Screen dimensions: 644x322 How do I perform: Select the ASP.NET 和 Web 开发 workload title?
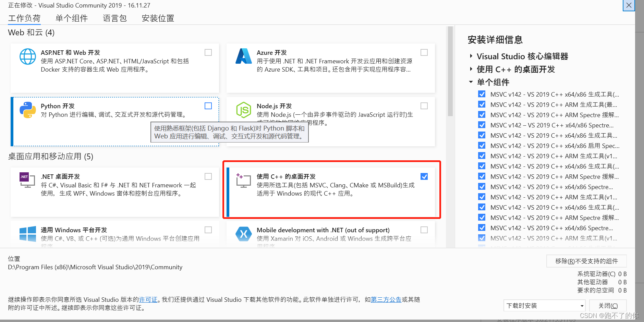click(x=70, y=52)
